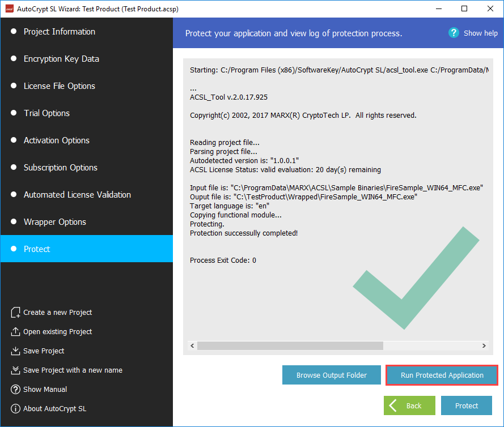Click the AutoCrypt SL title bar app icon
504x427 pixels.
pyautogui.click(x=10, y=8)
